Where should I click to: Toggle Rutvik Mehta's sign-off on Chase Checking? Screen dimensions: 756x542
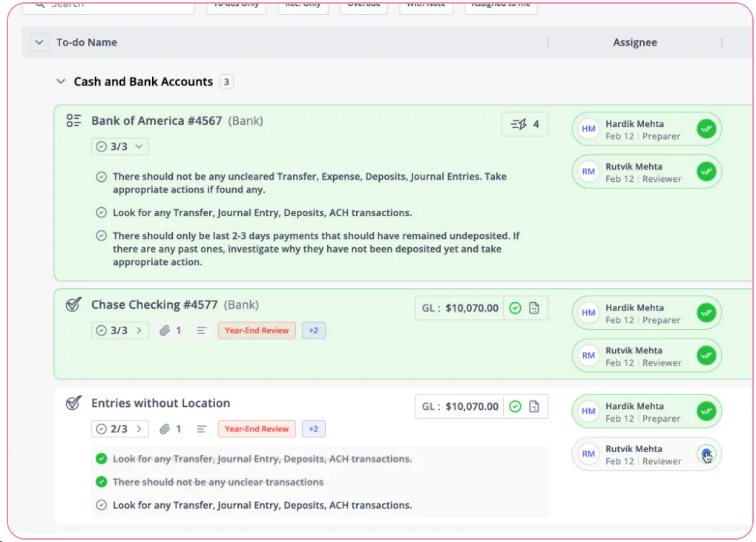(x=706, y=355)
